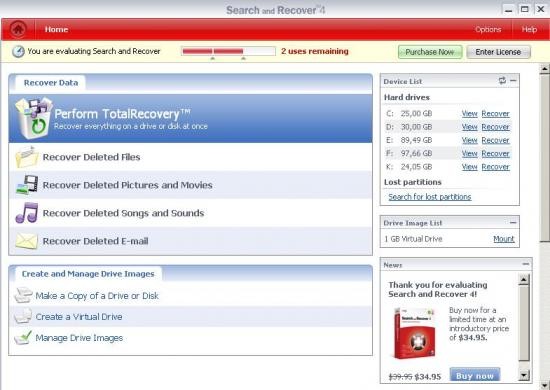View drive C:
Screen dimensions: 550x390
click(x=469, y=114)
